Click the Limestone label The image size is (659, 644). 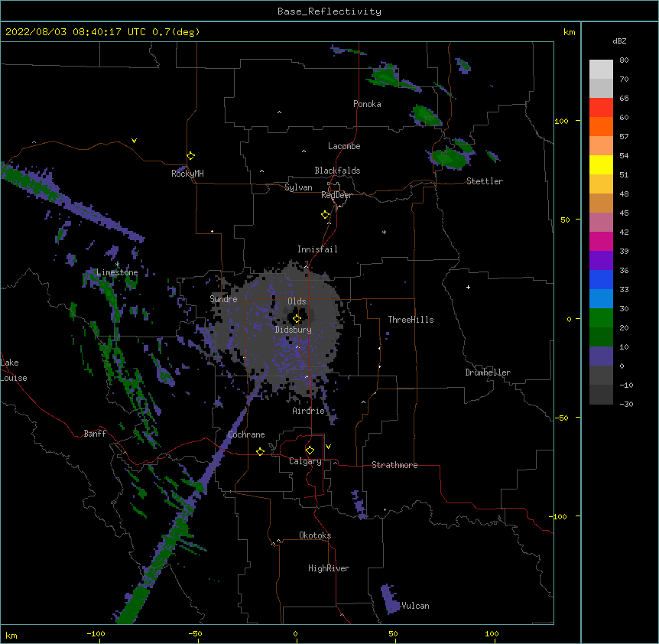117,272
